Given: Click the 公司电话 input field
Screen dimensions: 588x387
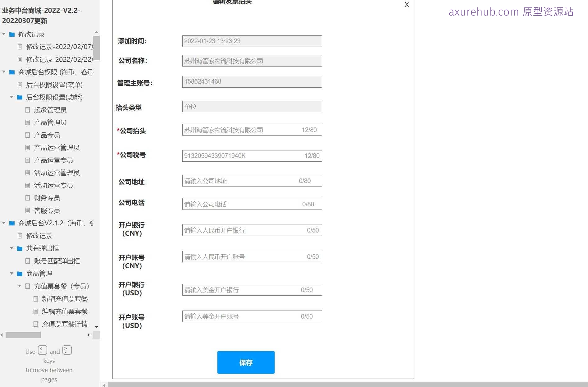Looking at the screenshot, I should [x=252, y=204].
